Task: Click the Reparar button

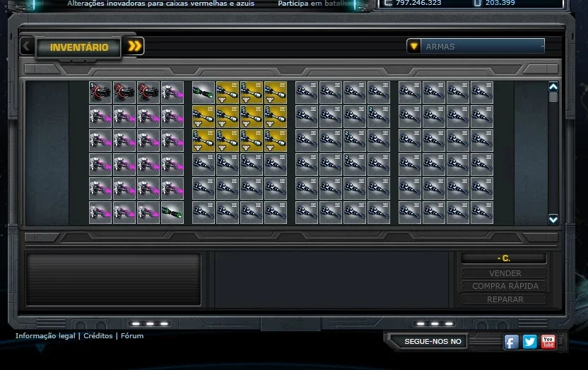Action: 504,299
